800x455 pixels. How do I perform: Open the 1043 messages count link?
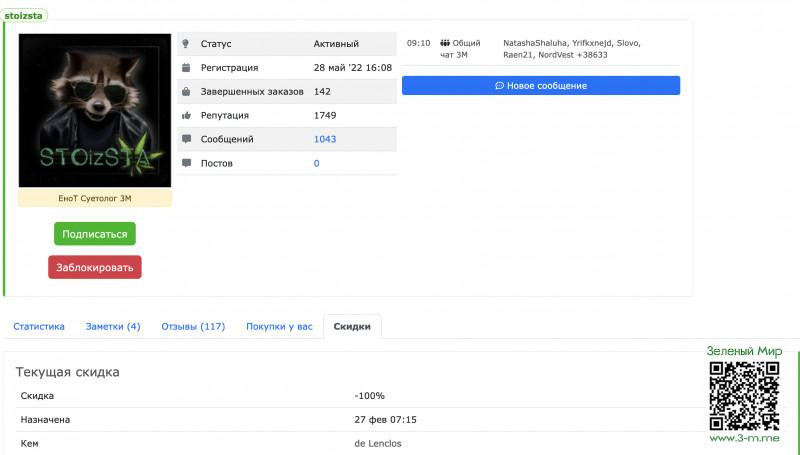(x=325, y=139)
